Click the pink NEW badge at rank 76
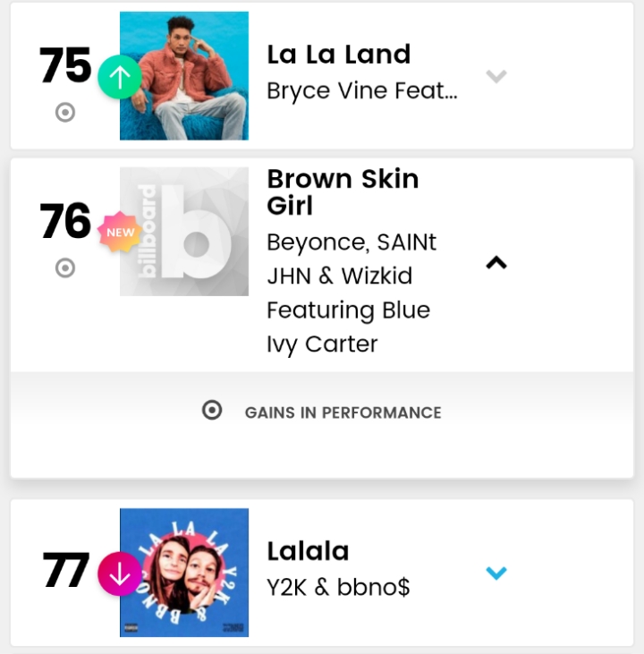This screenshot has height=654, width=644. click(x=120, y=232)
